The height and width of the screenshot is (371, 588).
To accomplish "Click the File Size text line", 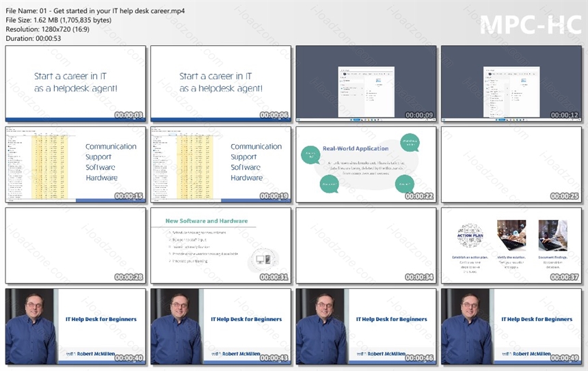I will click(x=59, y=20).
